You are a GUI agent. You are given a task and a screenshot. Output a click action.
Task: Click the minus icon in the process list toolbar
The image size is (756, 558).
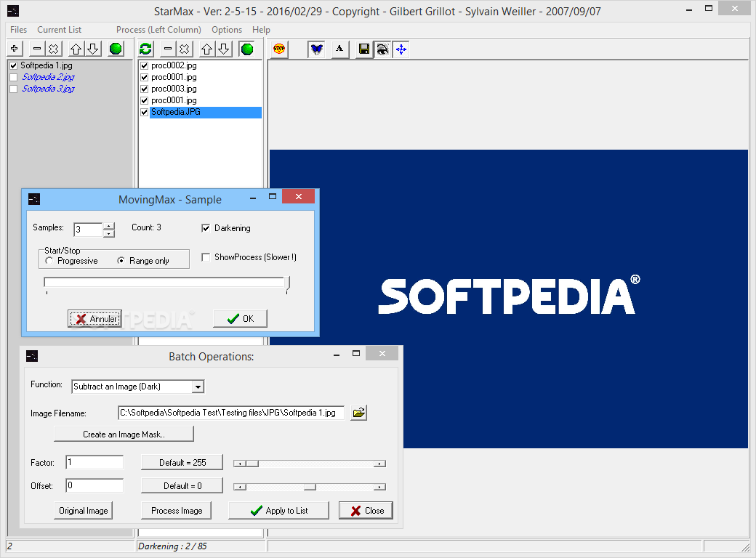click(x=168, y=49)
